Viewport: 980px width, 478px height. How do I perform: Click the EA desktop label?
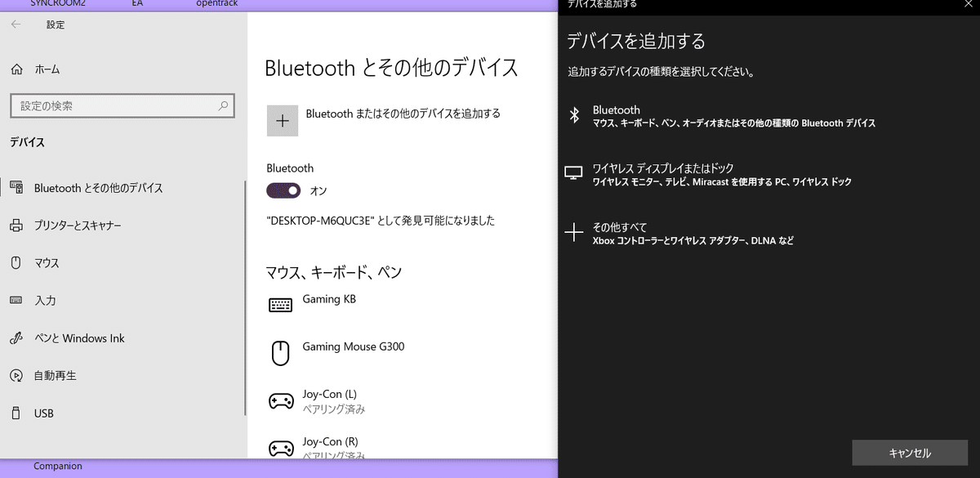[x=137, y=3]
